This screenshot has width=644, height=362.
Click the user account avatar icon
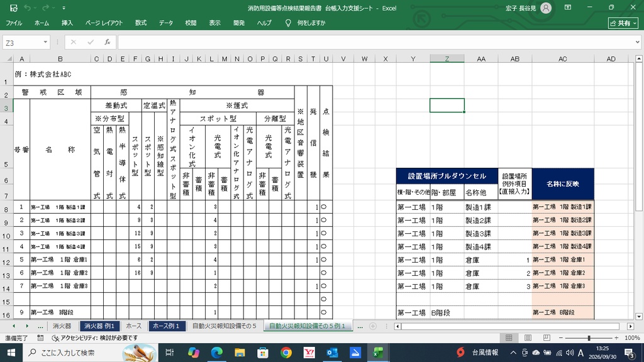point(546,8)
